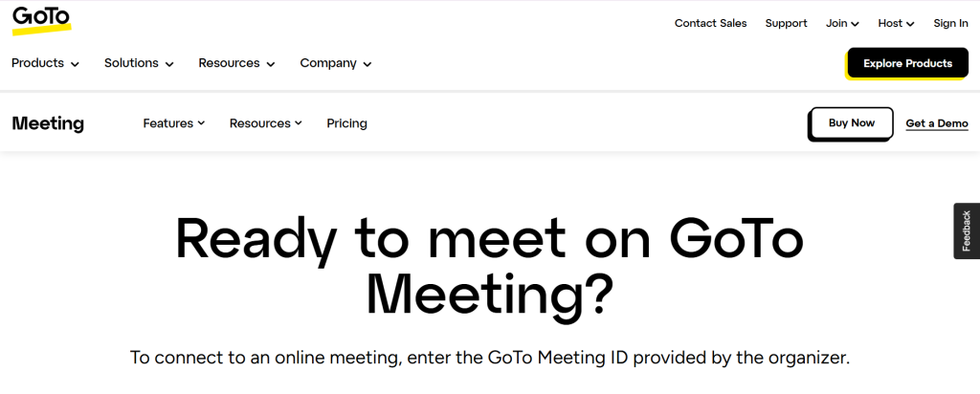Screen dimensions: 980x394
Task: Expand the Resources menu in main navigation
Action: 236,63
